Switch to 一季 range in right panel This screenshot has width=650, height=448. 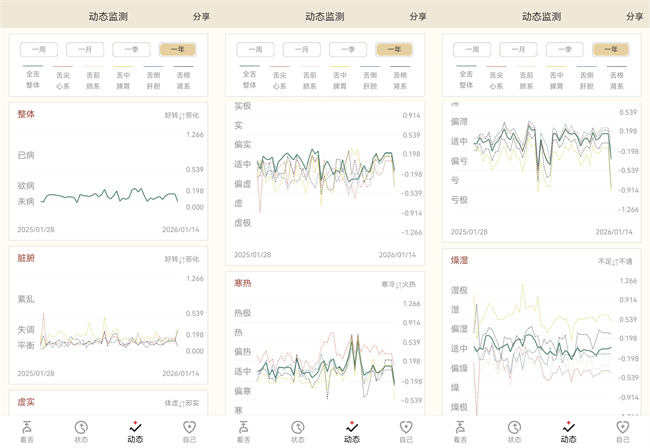[x=564, y=49]
